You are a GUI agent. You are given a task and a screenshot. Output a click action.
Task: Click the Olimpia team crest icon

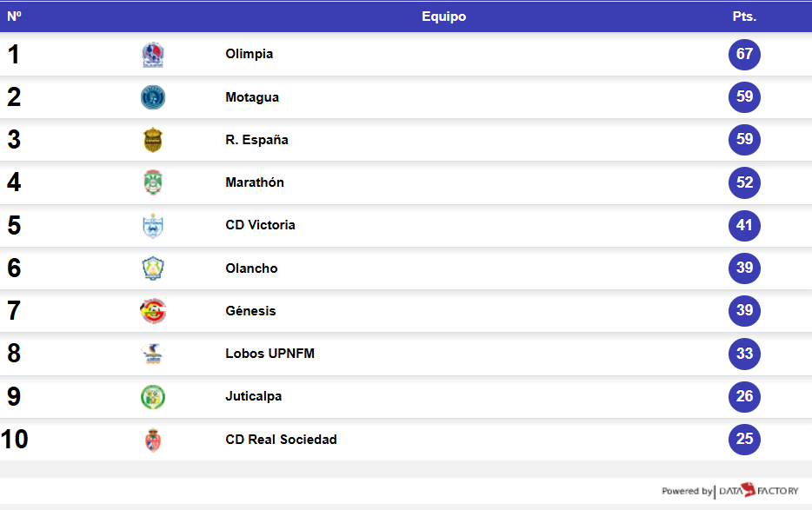pyautogui.click(x=153, y=55)
